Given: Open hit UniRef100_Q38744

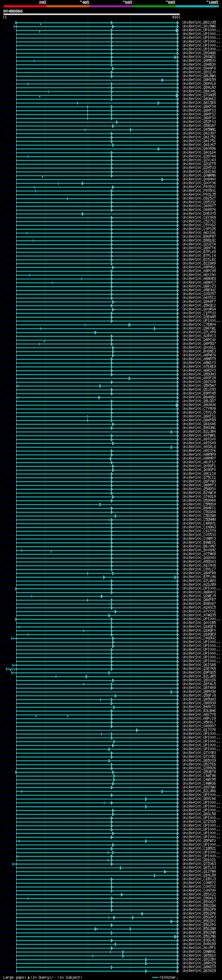Looking at the screenshot, I should click(x=199, y=156).
